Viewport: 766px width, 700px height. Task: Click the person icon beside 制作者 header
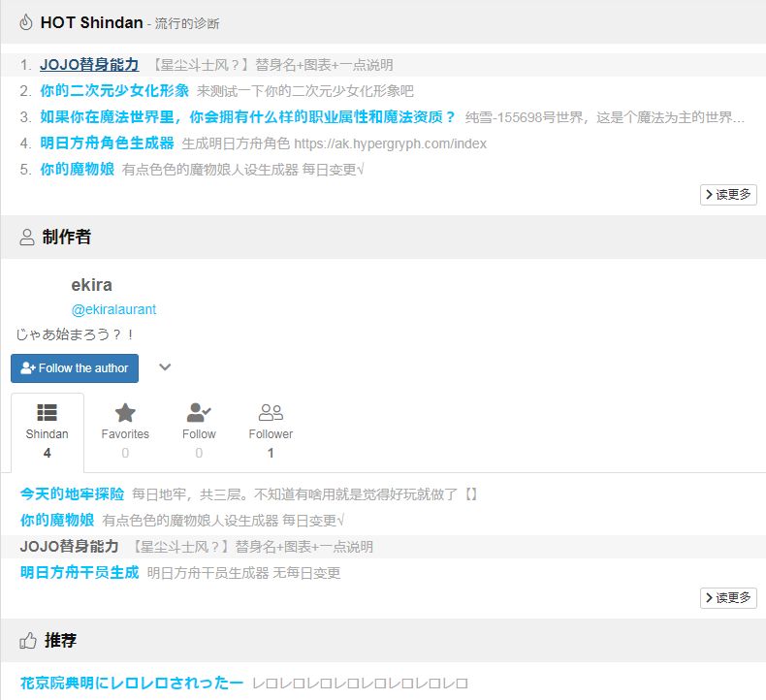point(27,238)
